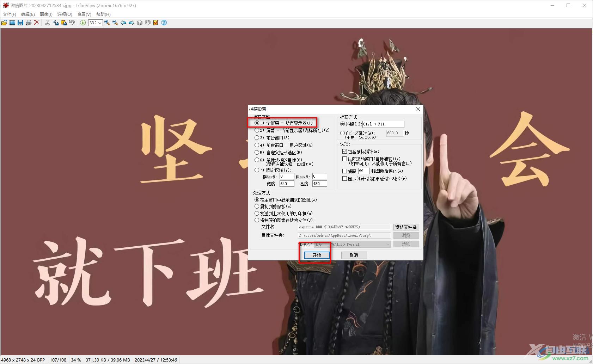
Task: Paste from the clipboard with the paste icon
Action: [63, 23]
